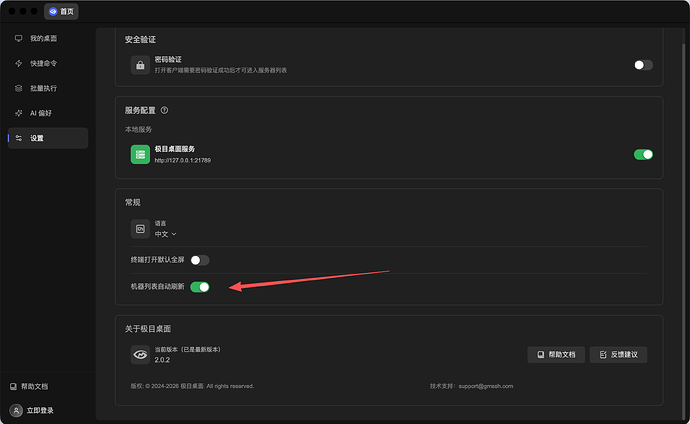The height and width of the screenshot is (424, 690).
Task: Click the 密码验证 lock icon
Action: coord(140,65)
